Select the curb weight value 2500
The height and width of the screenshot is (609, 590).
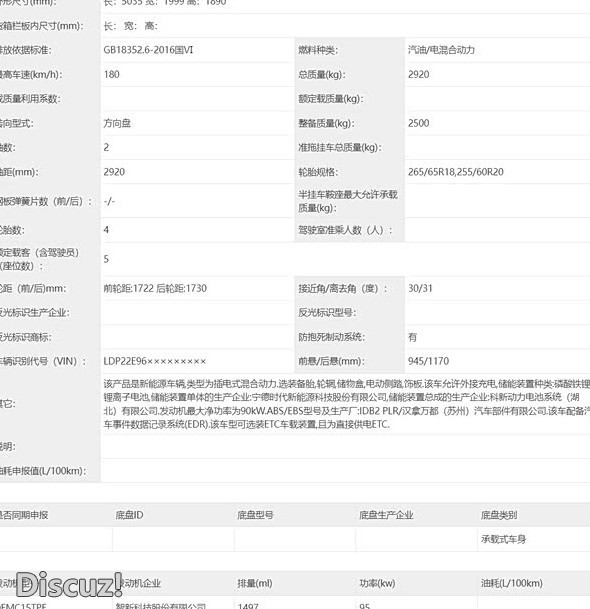(418, 123)
